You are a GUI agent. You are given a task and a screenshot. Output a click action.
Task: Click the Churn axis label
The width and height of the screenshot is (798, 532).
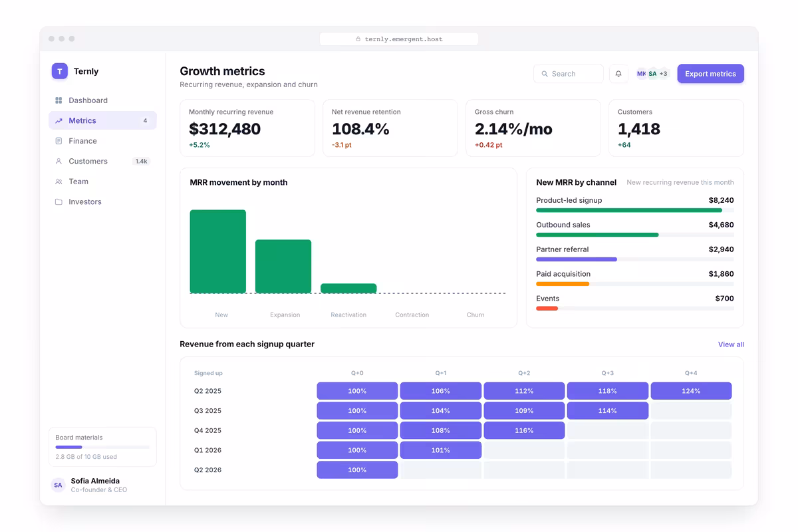(475, 315)
